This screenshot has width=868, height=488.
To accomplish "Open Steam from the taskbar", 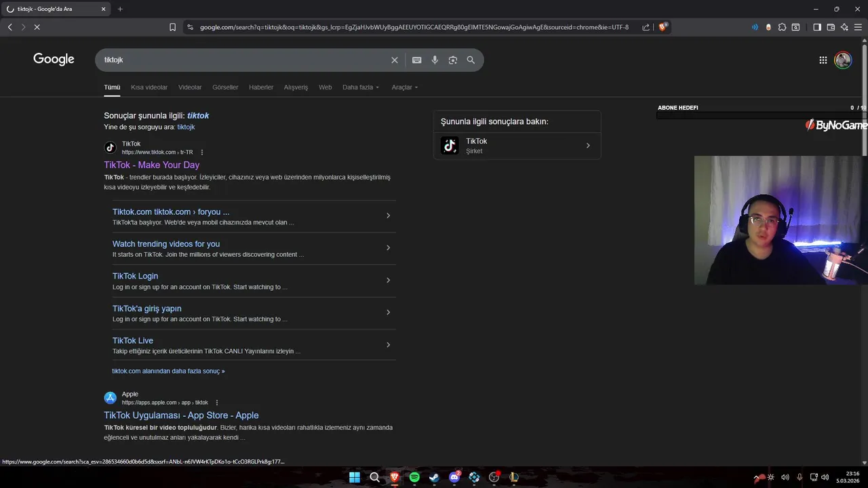I will pos(434,477).
